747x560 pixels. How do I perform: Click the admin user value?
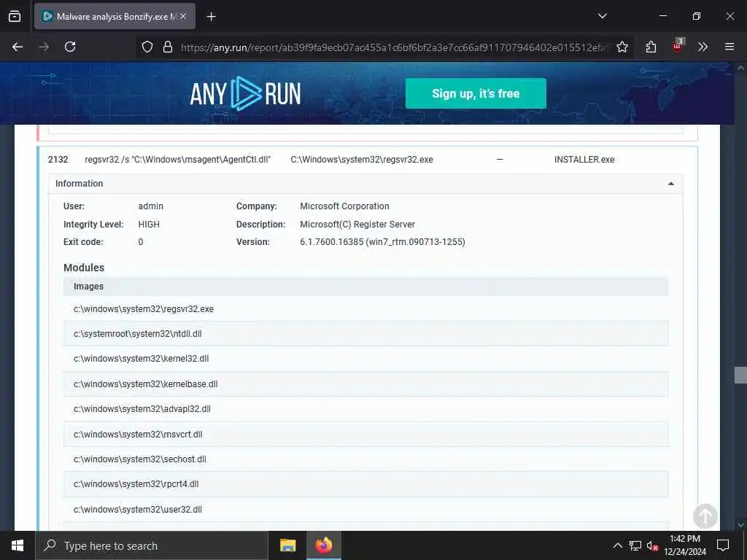coord(150,206)
